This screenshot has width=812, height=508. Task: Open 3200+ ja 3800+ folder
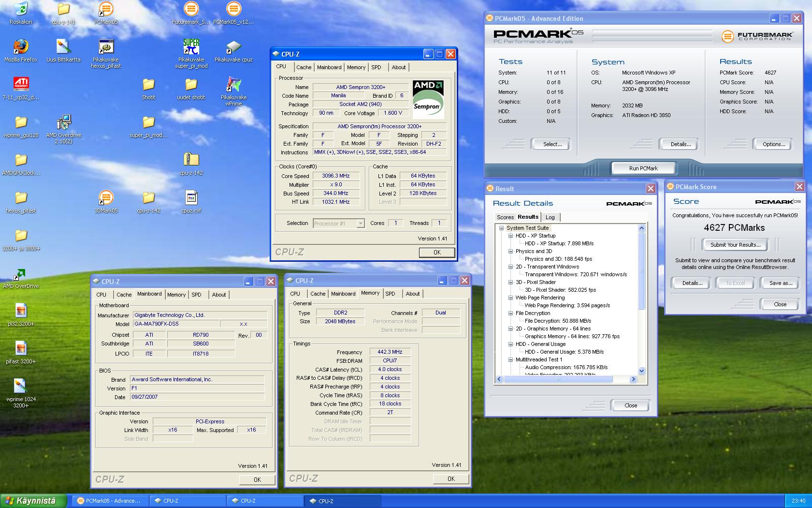(x=21, y=236)
